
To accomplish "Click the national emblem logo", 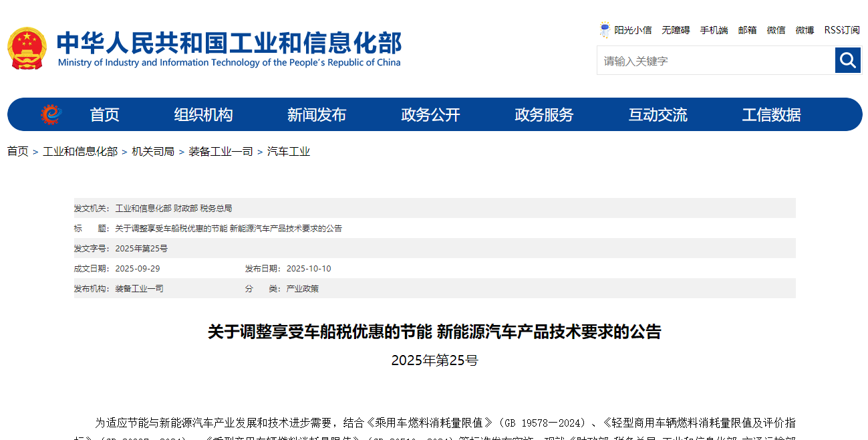I will point(27,48).
